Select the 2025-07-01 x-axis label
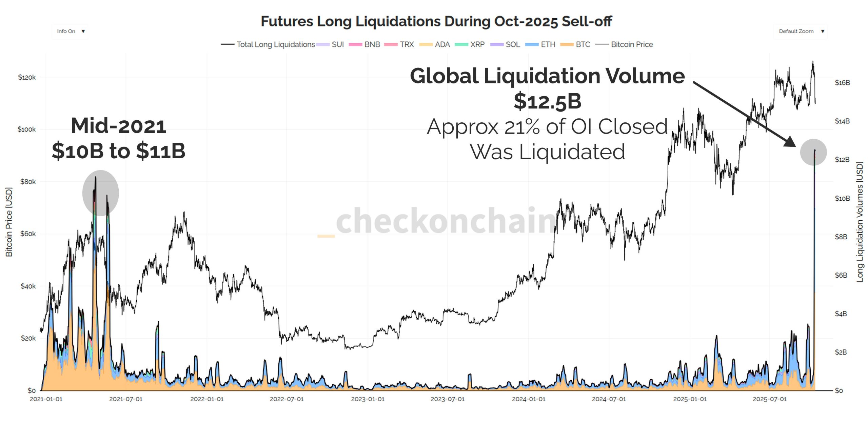Image resolution: width=868 pixels, height=421 pixels. [769, 399]
